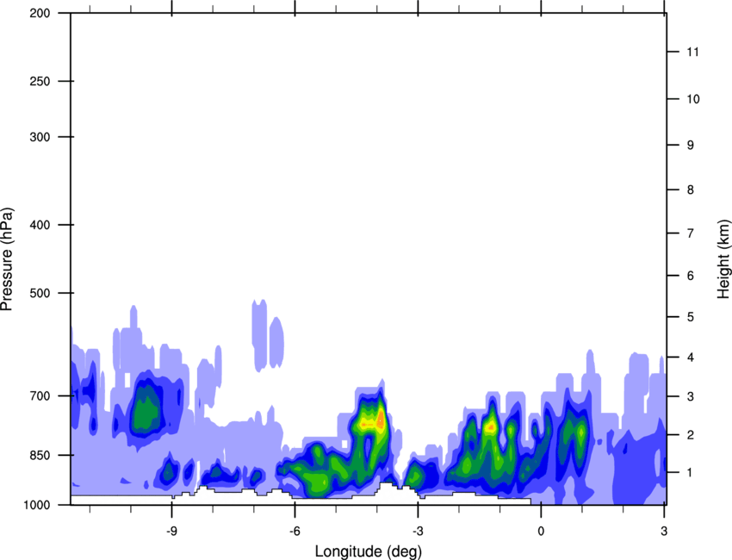The width and height of the screenshot is (732, 560).
Task: Click the 850 pressure tick label
Action: point(40,456)
